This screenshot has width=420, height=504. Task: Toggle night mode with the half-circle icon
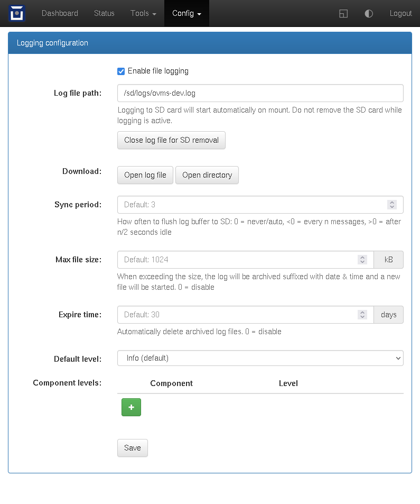tap(369, 14)
